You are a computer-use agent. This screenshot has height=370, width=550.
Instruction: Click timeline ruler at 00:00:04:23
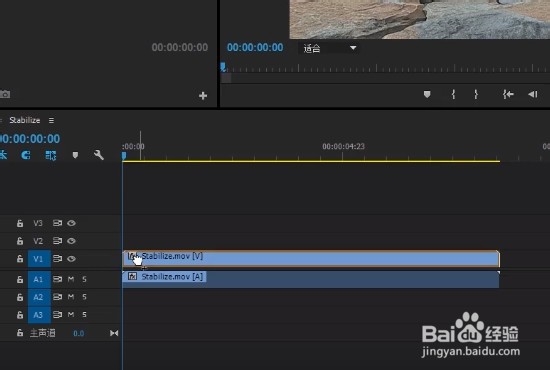pyautogui.click(x=343, y=147)
